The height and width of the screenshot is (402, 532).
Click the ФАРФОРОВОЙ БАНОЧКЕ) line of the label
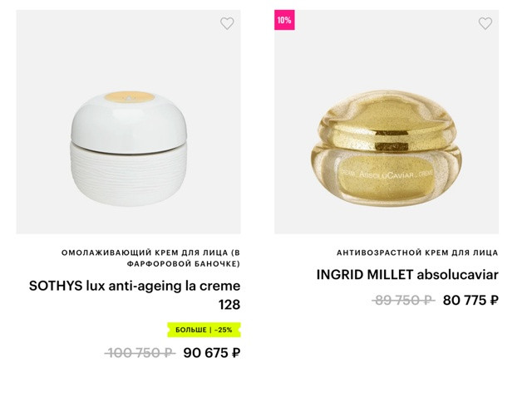tap(184, 263)
